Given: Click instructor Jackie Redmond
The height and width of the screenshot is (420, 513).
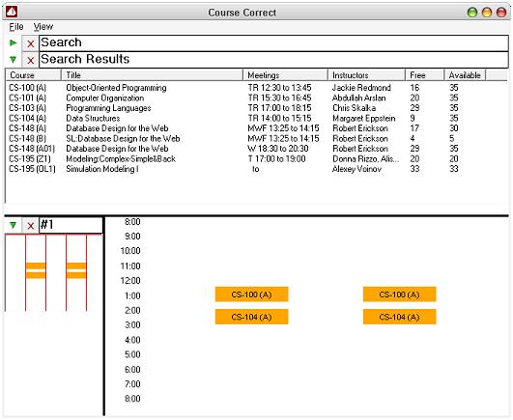Looking at the screenshot, I should point(361,88).
